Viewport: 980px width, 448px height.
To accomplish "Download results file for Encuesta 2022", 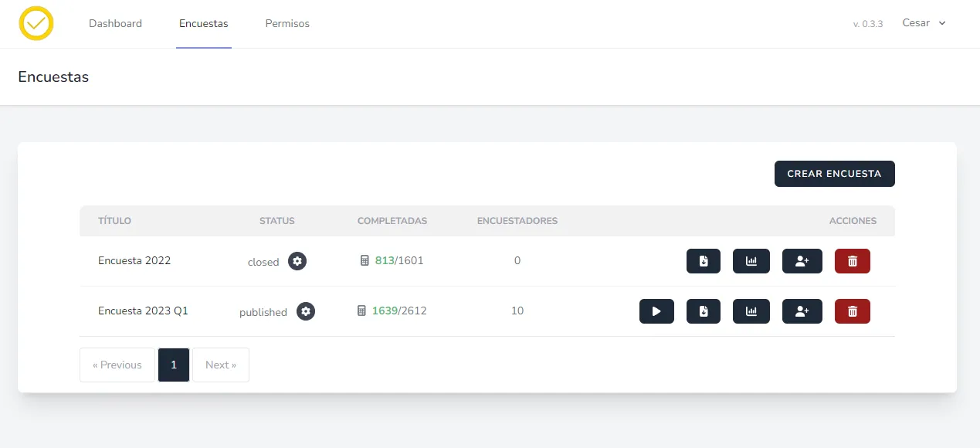I will (x=703, y=261).
